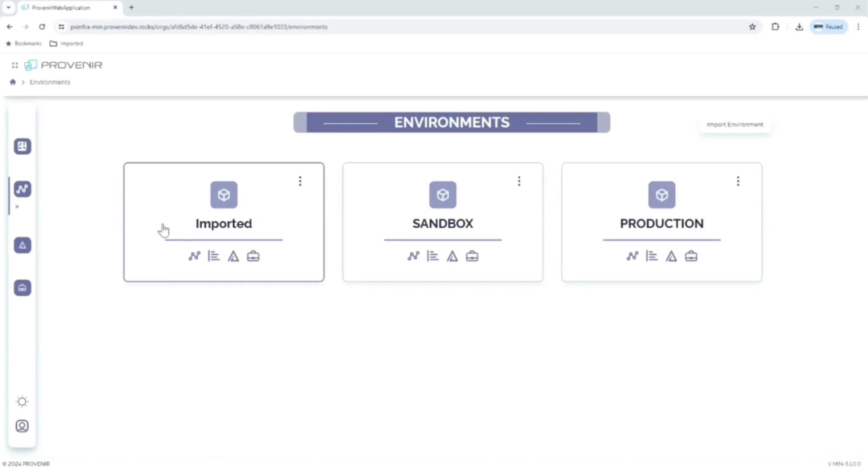Click the Import Environment button
Viewport: 868px width, 468px height.
click(x=734, y=125)
